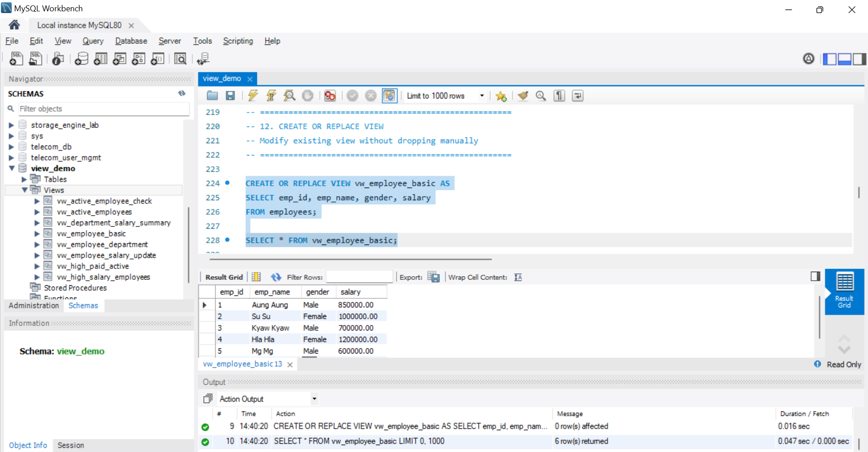868x452 pixels.
Task: Beautify the SQL script with broom icon
Action: coord(523,96)
